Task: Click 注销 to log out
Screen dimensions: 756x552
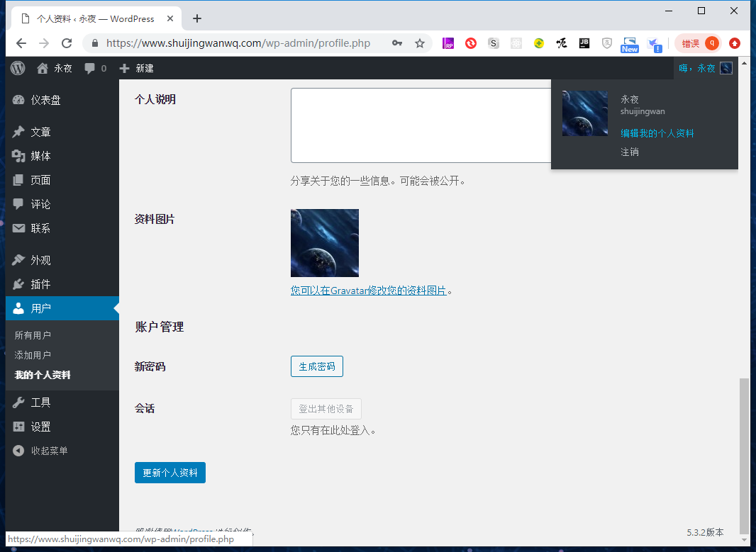Action: (630, 152)
